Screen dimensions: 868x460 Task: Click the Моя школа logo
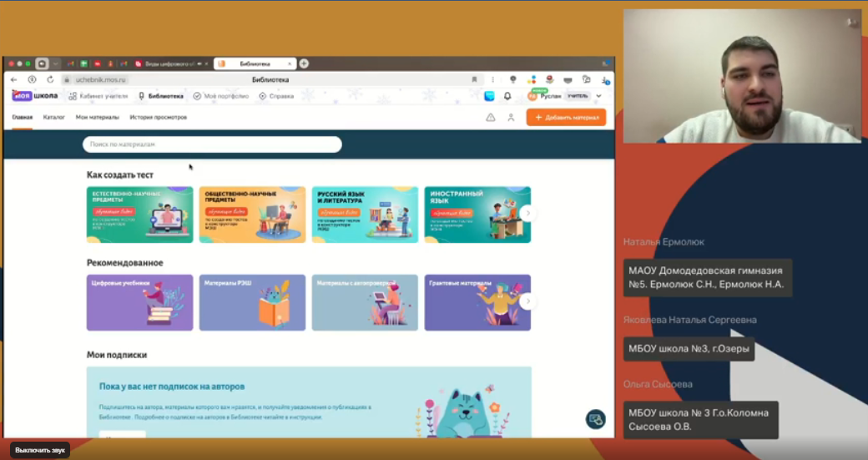35,96
